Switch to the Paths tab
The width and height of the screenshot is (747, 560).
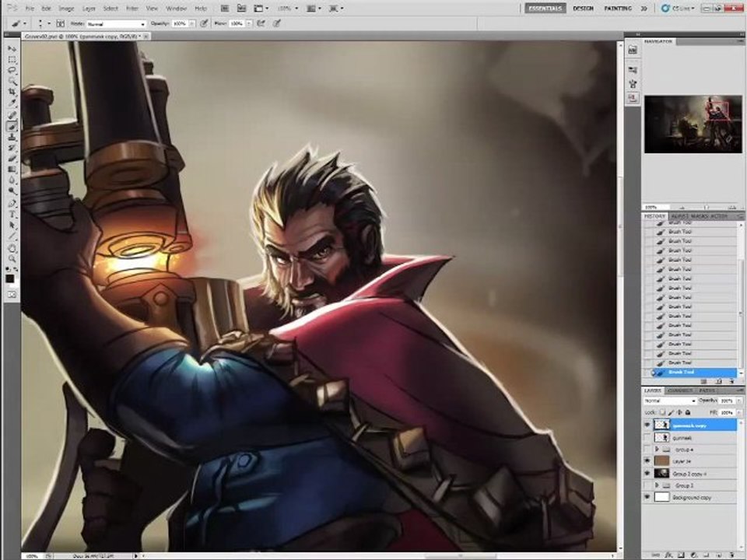[707, 390]
